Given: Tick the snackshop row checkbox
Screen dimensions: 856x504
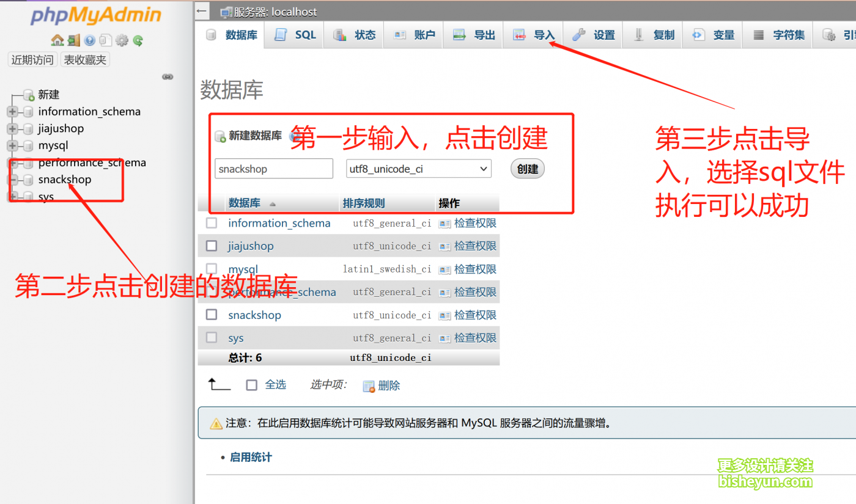Looking at the screenshot, I should tap(212, 315).
